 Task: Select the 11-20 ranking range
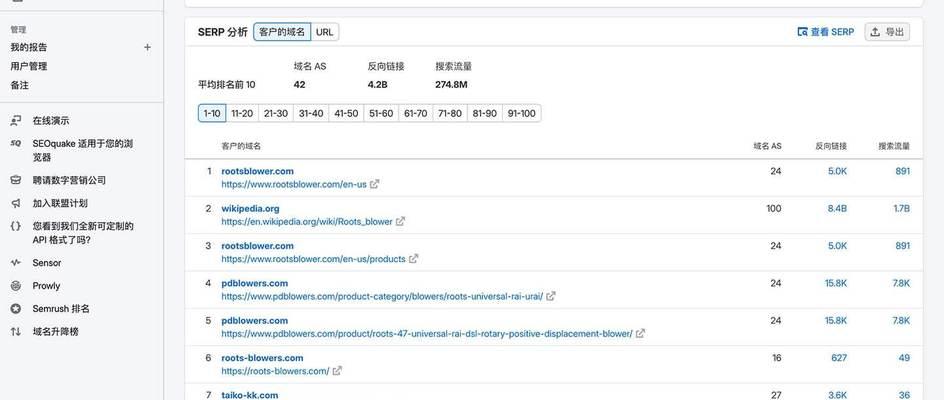(243, 113)
